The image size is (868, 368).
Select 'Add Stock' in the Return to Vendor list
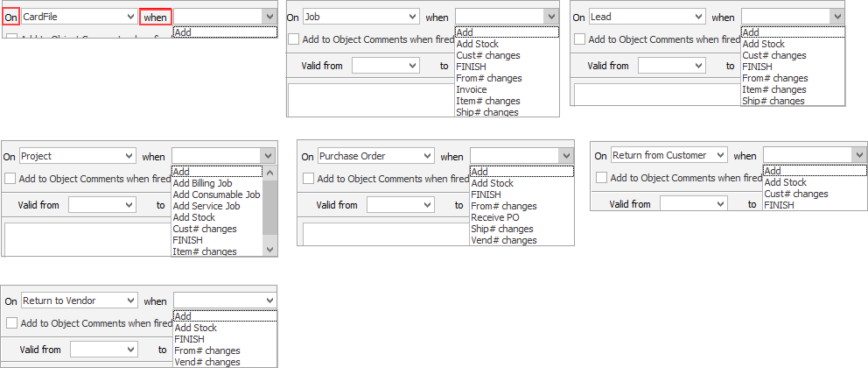click(x=225, y=328)
